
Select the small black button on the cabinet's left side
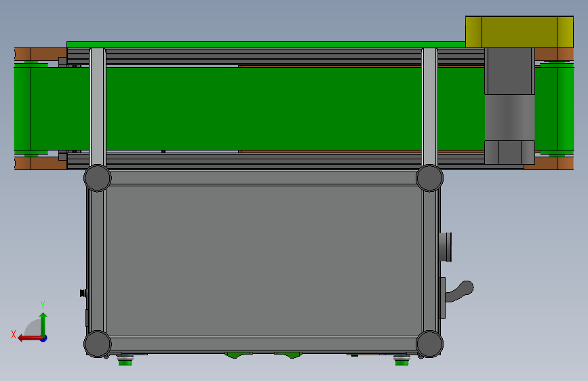83,293
